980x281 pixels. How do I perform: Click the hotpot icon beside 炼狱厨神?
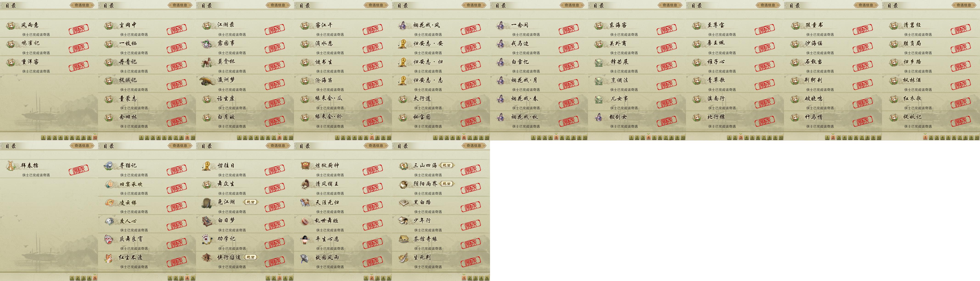point(305,165)
